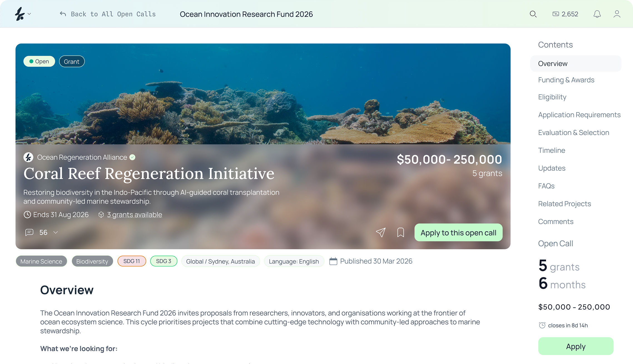Click the Published 30 Mar 2026 text
This screenshot has width=633, height=364.
(376, 261)
